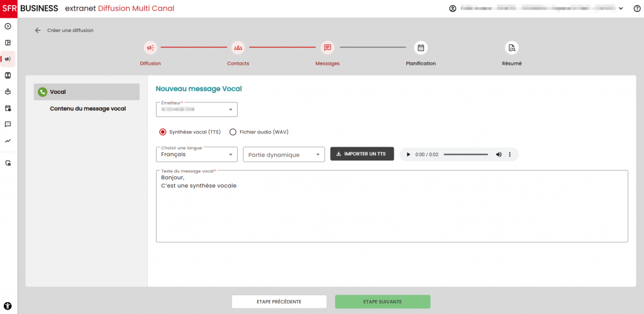This screenshot has height=314, width=644.
Task: Open the Partie dynamique dropdown
Action: pyautogui.click(x=284, y=154)
